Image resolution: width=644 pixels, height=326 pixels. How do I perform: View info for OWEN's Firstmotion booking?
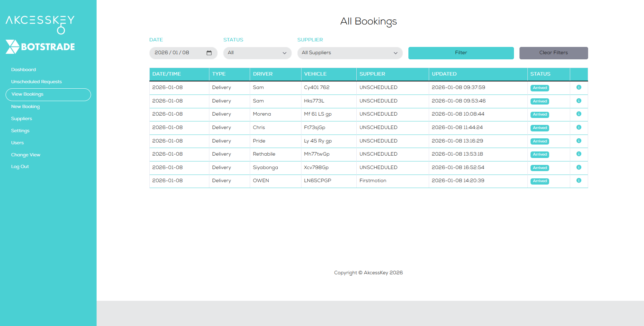click(x=579, y=181)
